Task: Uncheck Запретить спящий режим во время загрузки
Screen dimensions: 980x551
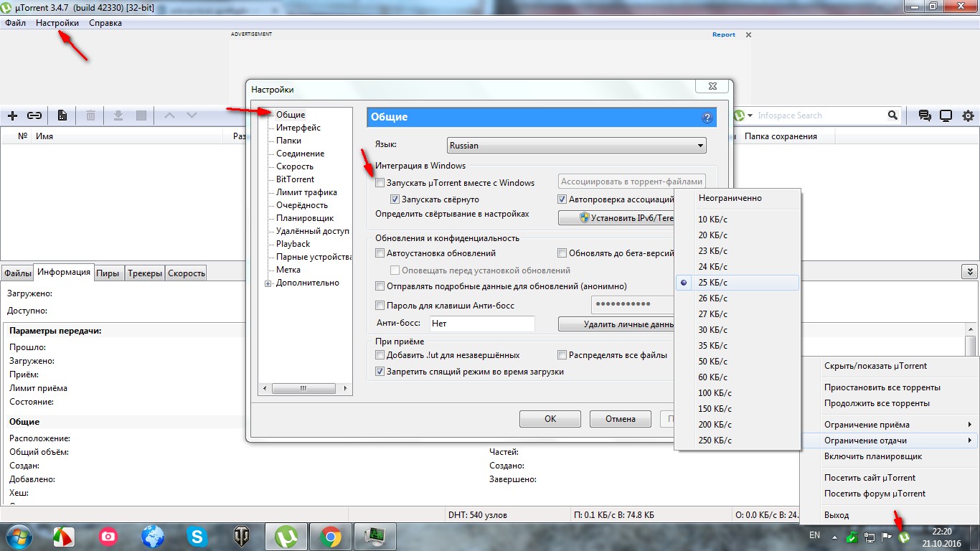Action: point(380,372)
